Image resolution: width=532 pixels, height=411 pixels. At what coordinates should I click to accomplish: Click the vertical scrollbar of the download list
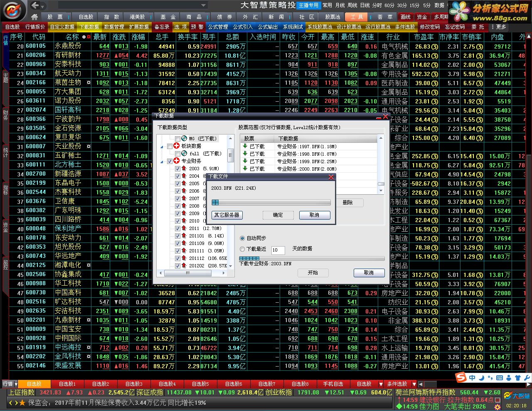tap(380, 164)
